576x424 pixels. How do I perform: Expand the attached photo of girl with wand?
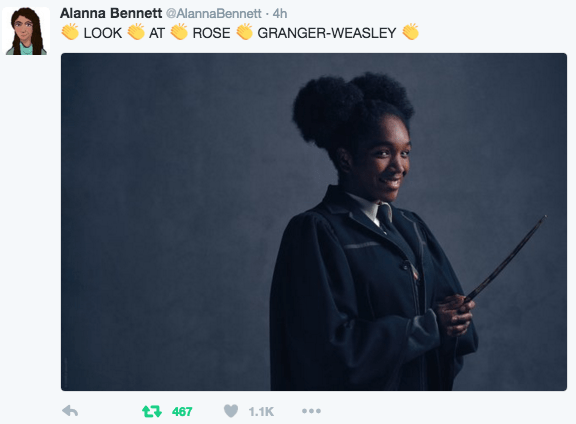click(x=314, y=222)
